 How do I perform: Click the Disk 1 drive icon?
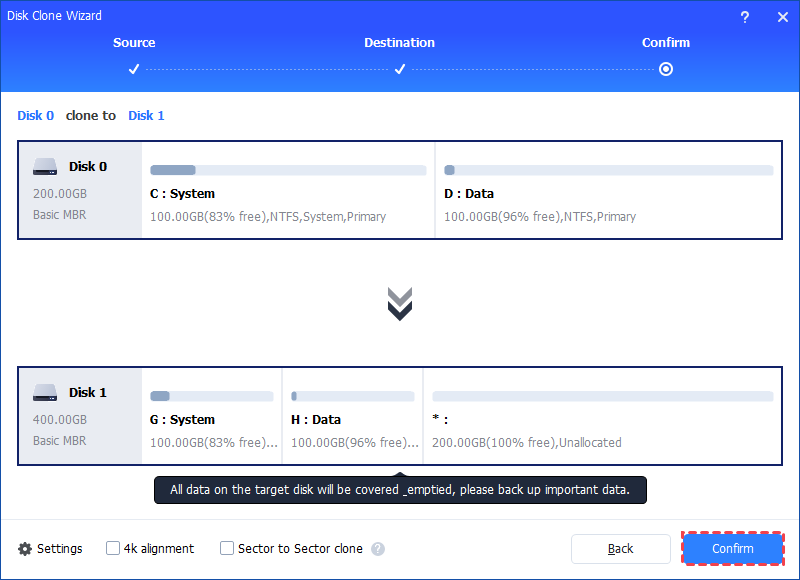pyautogui.click(x=46, y=393)
